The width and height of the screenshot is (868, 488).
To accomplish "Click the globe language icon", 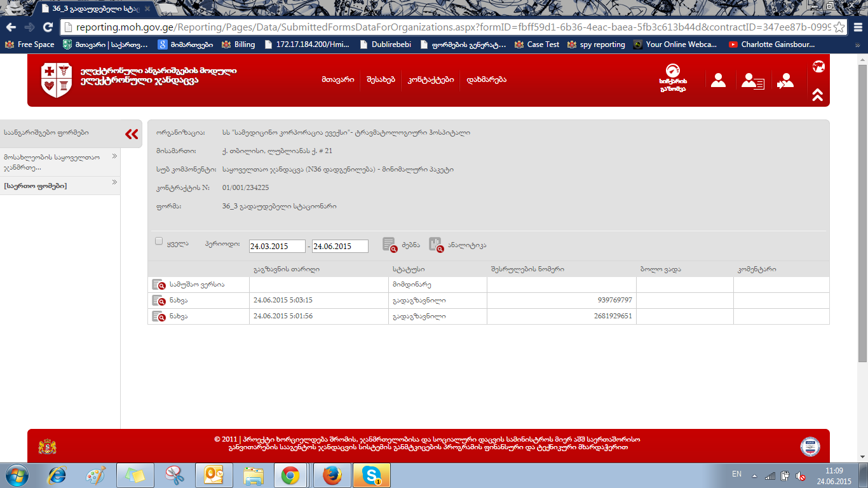I will [818, 67].
